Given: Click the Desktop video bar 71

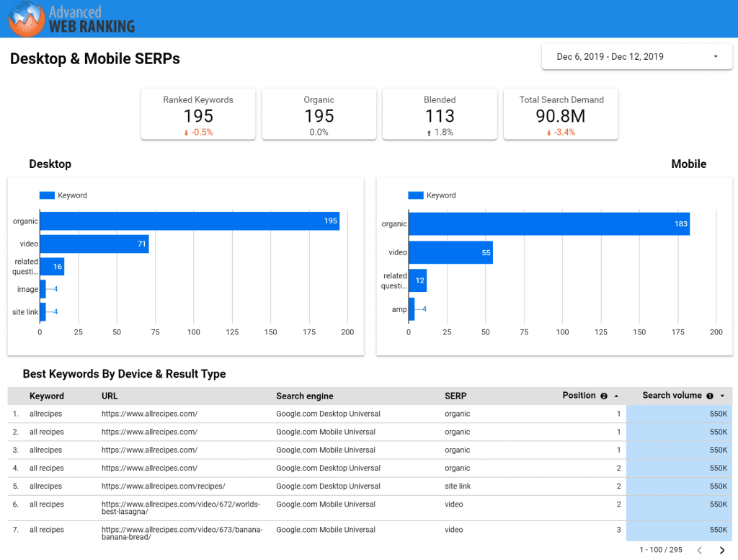Looking at the screenshot, I should pos(94,244).
